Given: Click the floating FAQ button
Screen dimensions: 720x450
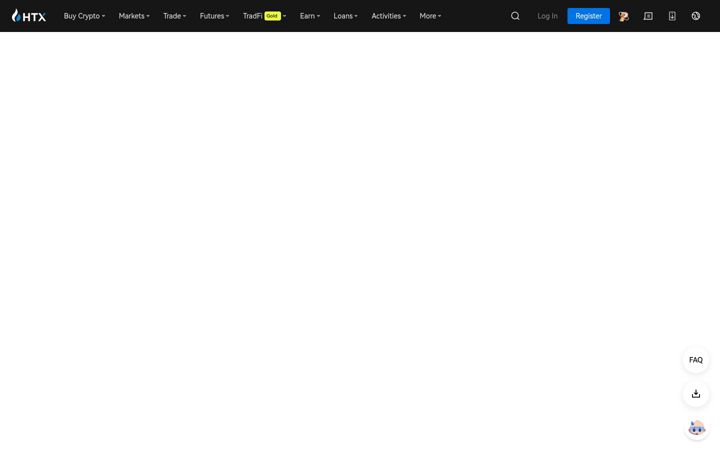Looking at the screenshot, I should pos(696,360).
